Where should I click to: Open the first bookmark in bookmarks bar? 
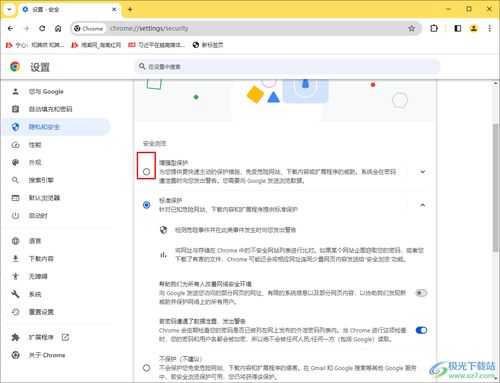(x=35, y=45)
